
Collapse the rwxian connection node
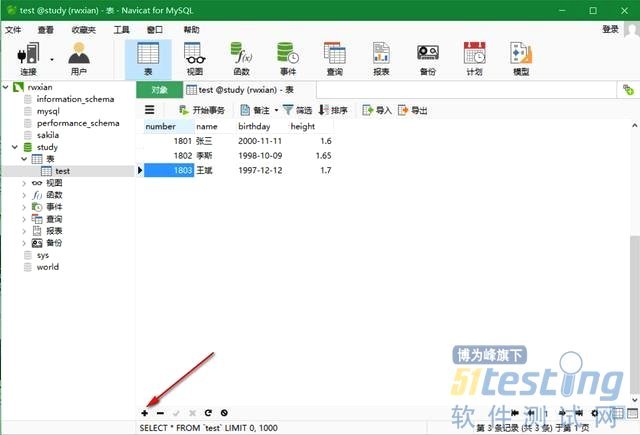[6, 87]
